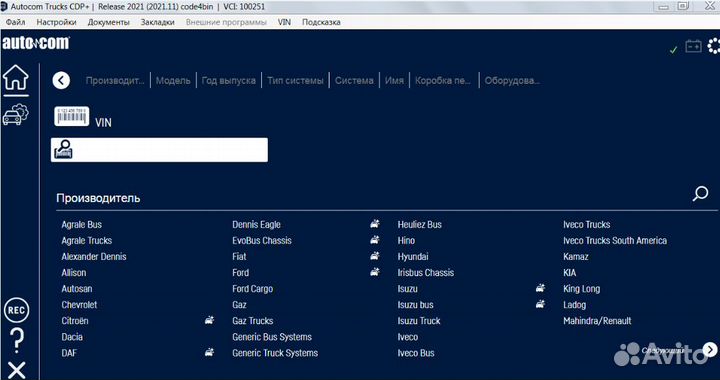Click the car icon beside Ford
Screen dimensions: 720x380
click(375, 272)
